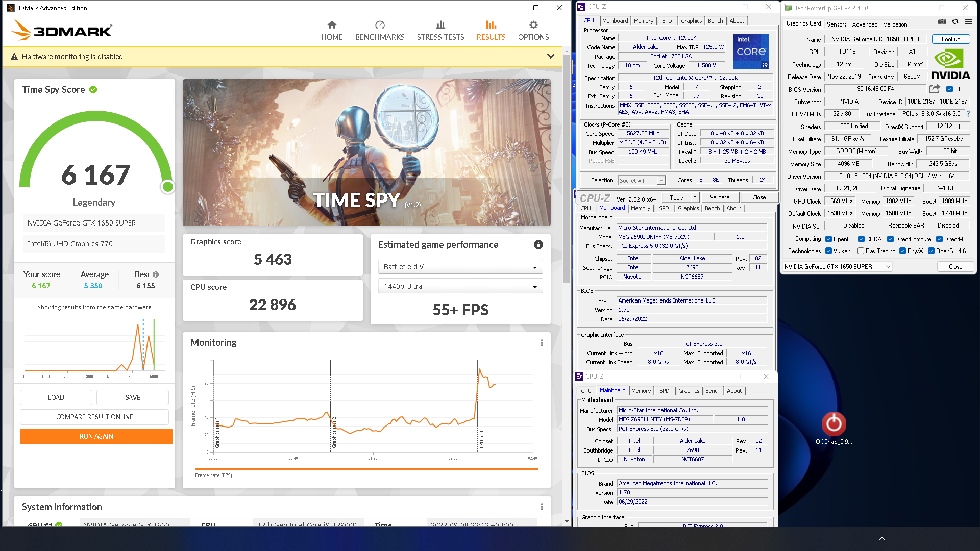Toggle OpenGL 4.6 checkbox in GPU-Z
The width and height of the screenshot is (980, 551).
[x=931, y=251]
